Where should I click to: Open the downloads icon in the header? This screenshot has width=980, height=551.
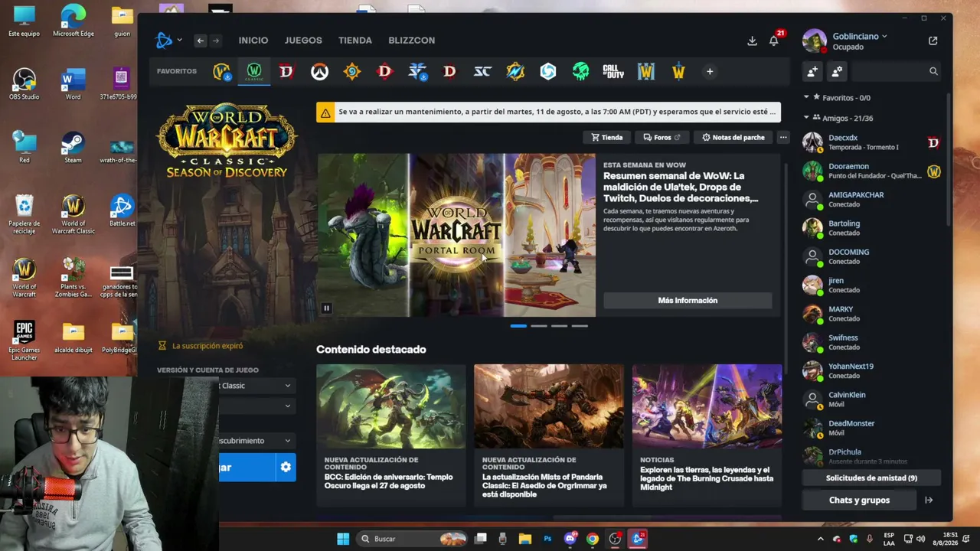coord(752,41)
